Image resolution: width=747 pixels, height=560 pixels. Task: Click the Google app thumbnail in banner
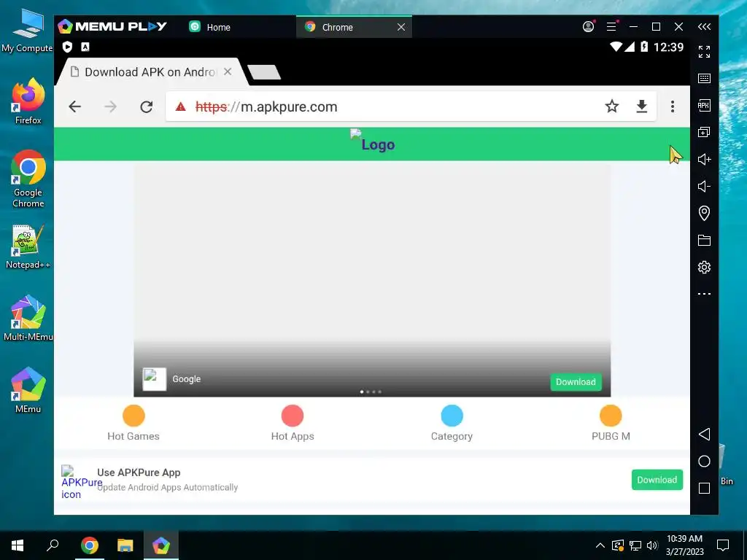point(155,379)
